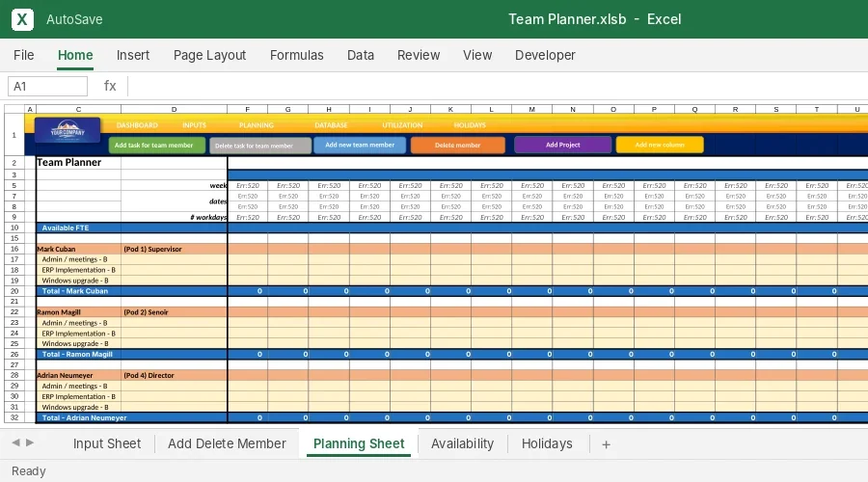The image size is (868, 482).
Task: Select the Team Planner title cell
Action: [x=79, y=162]
